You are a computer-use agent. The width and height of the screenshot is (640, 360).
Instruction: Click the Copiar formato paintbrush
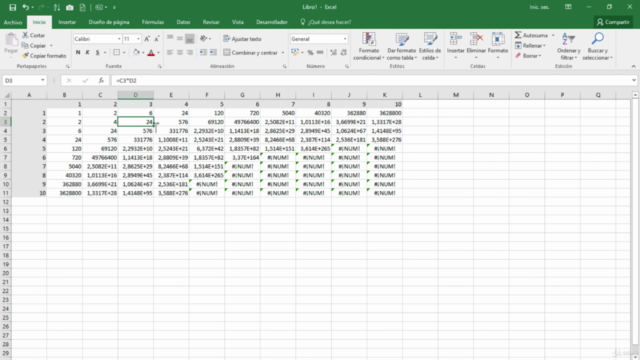pos(25,56)
